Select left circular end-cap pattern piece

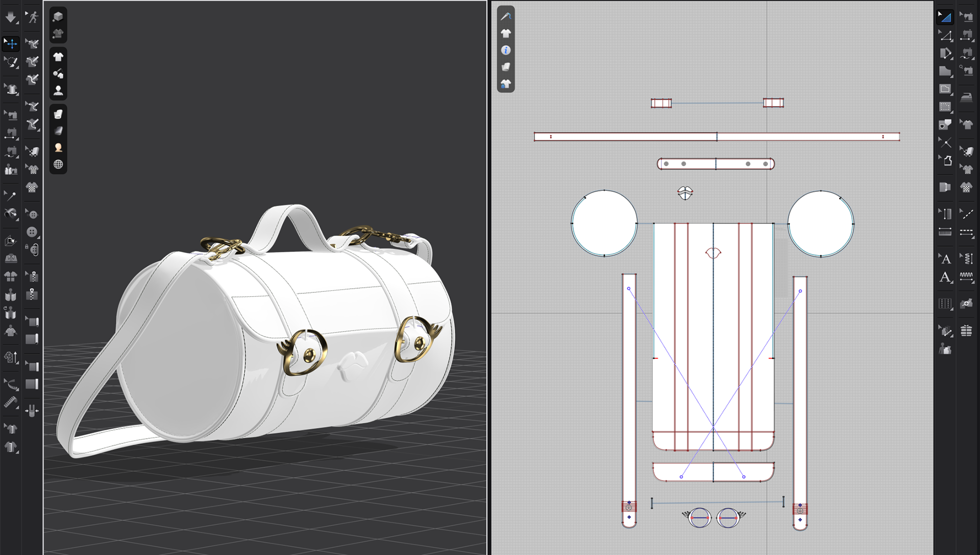click(604, 223)
